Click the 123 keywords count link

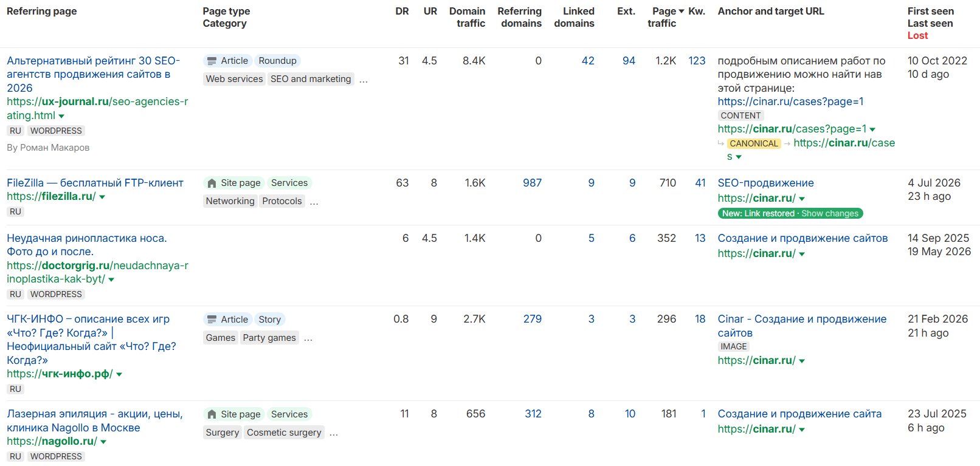697,61
